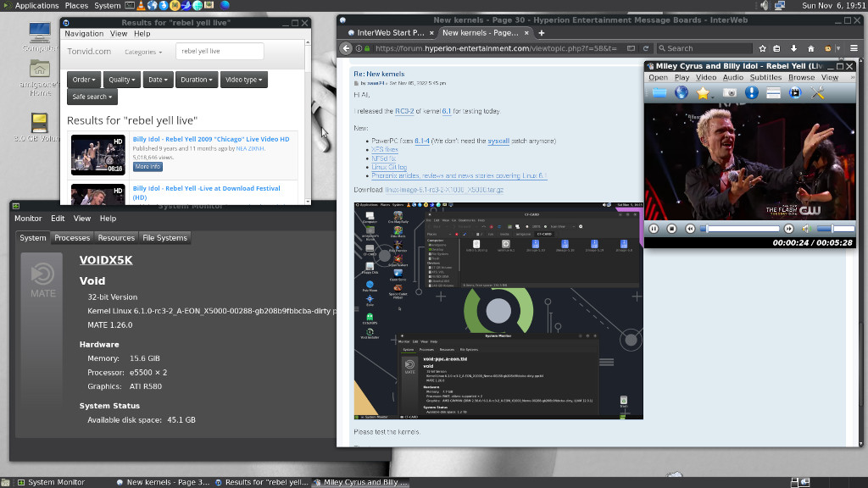
Task: Click the Tonvid search box with rebel yell live
Action: click(220, 51)
